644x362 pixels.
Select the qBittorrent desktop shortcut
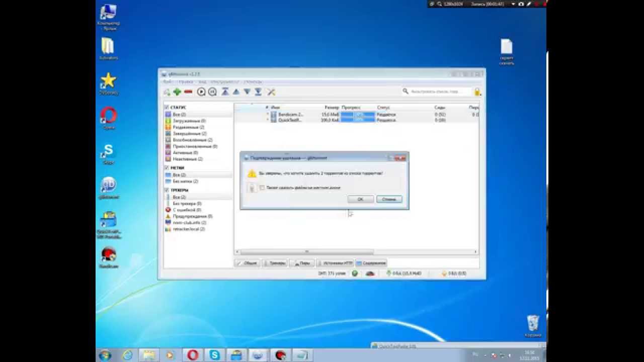(108, 188)
